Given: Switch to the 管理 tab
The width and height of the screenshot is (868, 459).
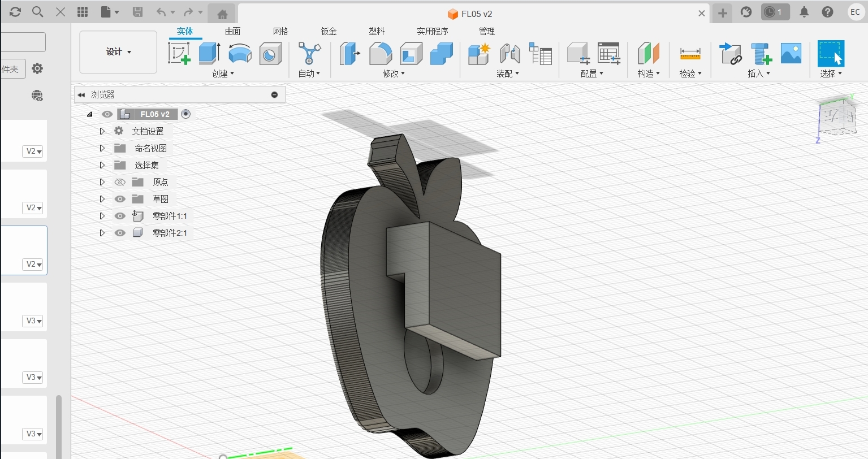Looking at the screenshot, I should click(x=486, y=31).
